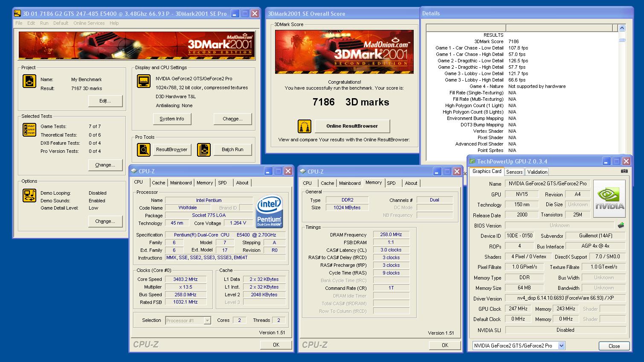
Task: Minimize the 3DMark2001 SE Pro main window
Action: click(235, 14)
